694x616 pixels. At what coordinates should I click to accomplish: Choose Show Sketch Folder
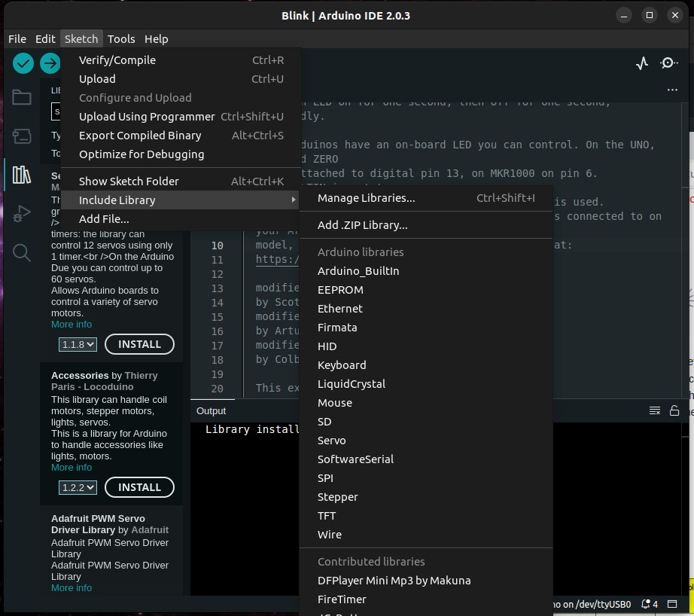coord(181,181)
